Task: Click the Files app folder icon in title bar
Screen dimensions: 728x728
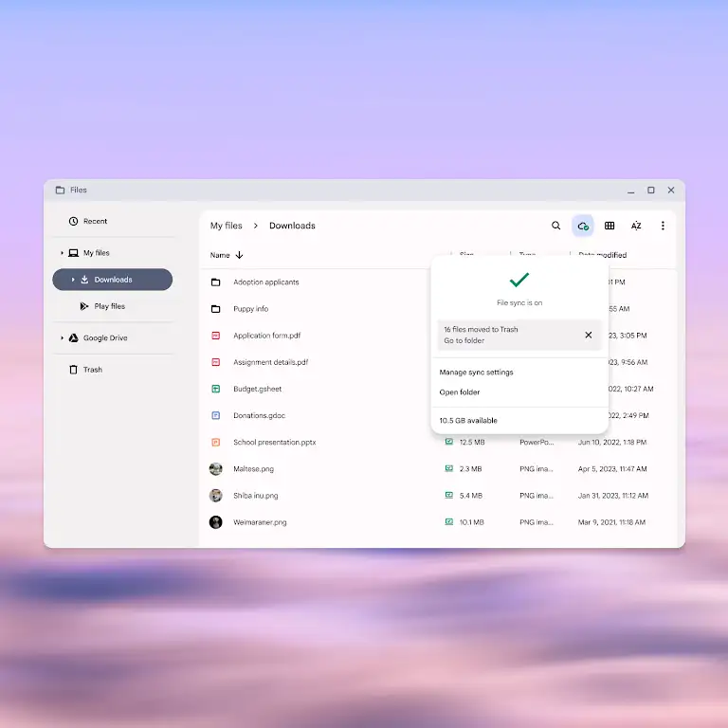Action: pos(60,190)
